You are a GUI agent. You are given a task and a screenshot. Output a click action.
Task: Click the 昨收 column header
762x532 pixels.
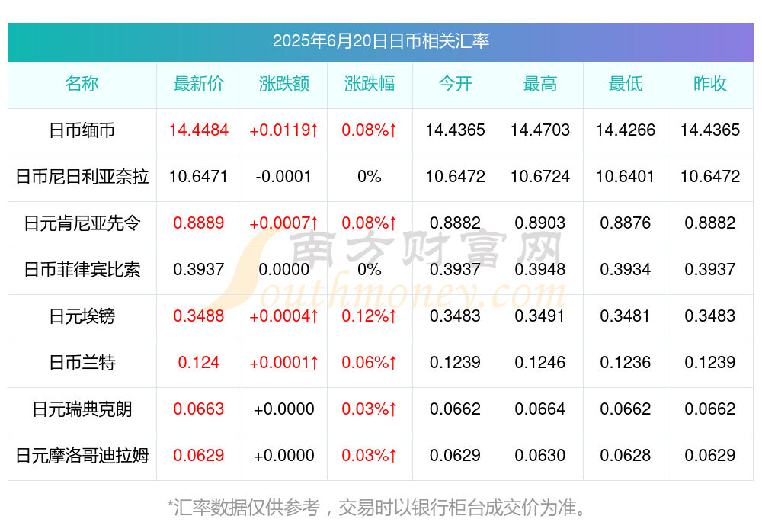tap(710, 84)
